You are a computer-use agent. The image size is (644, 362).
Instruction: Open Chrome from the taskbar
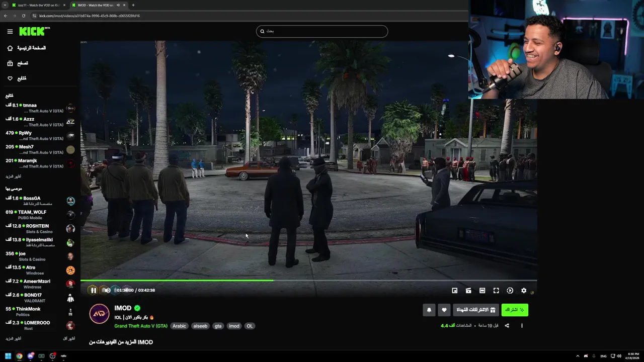(x=19, y=356)
